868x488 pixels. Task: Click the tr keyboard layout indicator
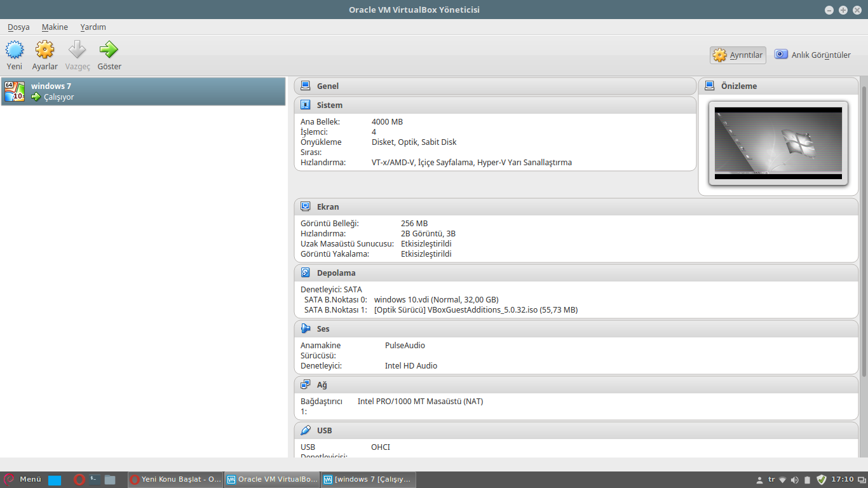771,480
